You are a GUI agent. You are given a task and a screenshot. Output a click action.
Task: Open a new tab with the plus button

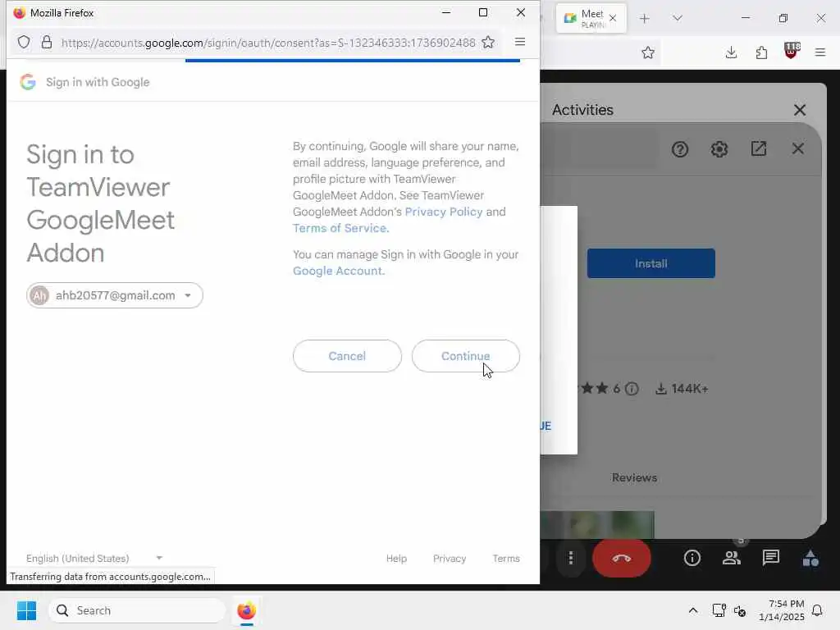tap(645, 18)
